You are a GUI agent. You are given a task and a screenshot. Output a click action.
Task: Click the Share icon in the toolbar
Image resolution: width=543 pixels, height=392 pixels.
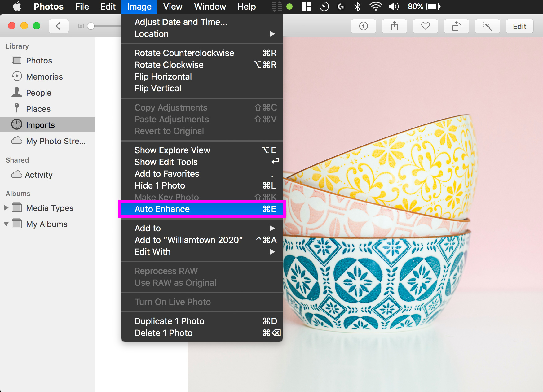(394, 26)
